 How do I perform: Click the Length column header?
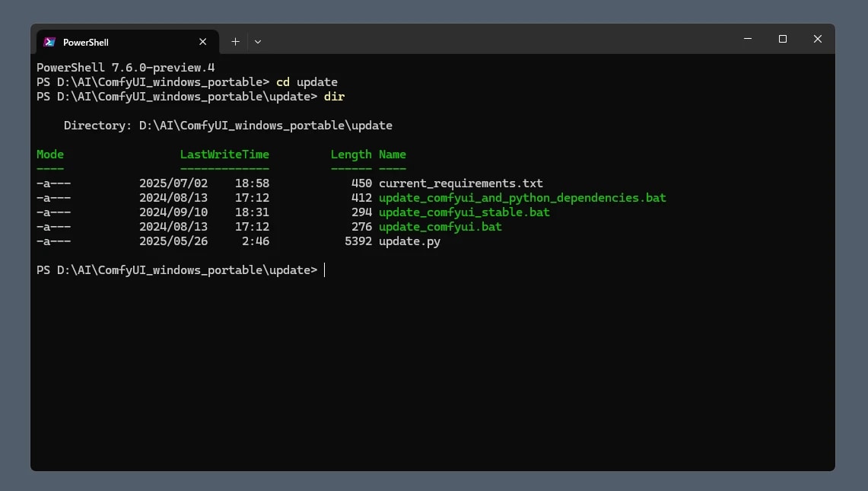[x=351, y=155]
